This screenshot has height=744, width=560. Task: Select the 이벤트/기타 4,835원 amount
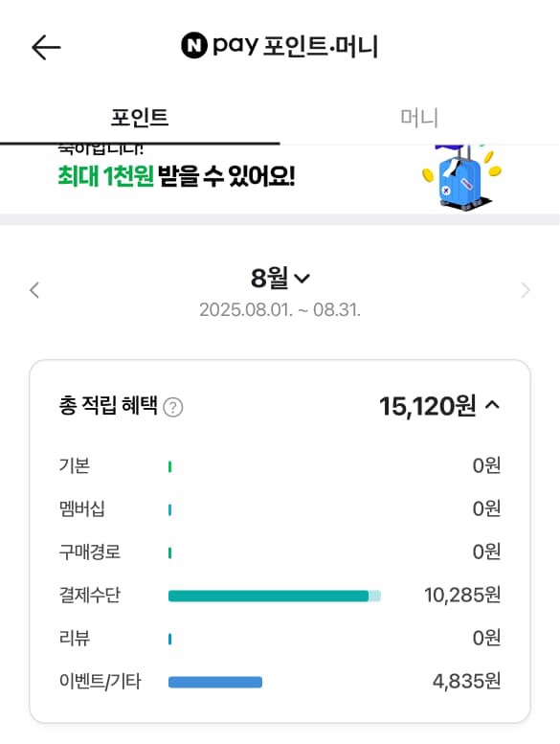click(x=466, y=682)
